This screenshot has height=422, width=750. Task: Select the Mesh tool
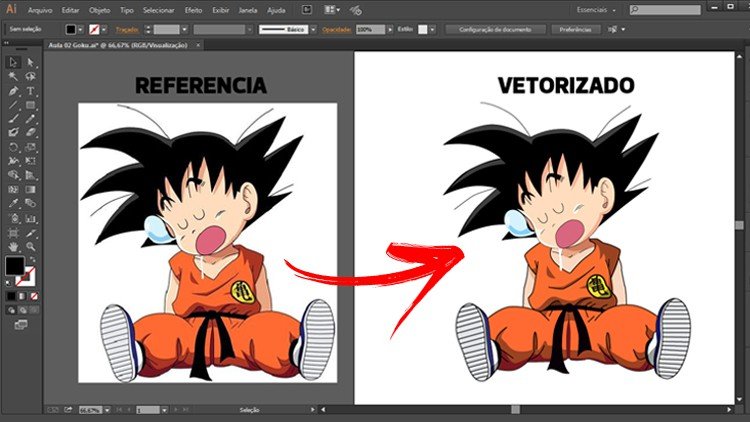(13, 189)
